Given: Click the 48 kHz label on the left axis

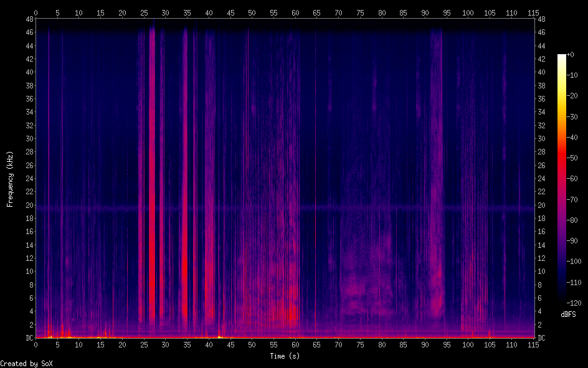Looking at the screenshot, I should [28, 19].
